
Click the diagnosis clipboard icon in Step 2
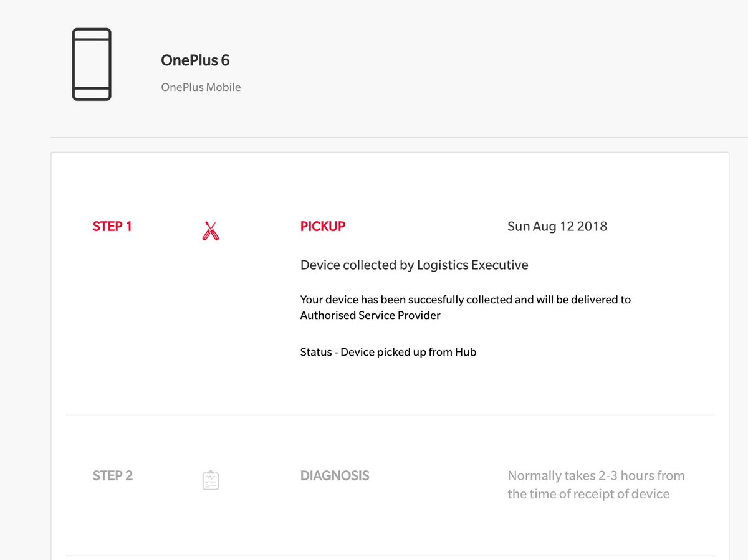(x=211, y=480)
